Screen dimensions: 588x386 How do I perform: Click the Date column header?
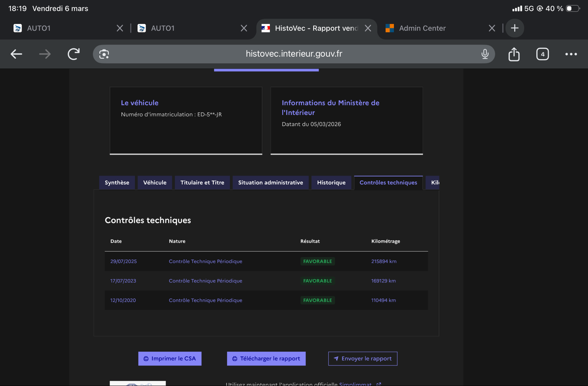tap(116, 241)
